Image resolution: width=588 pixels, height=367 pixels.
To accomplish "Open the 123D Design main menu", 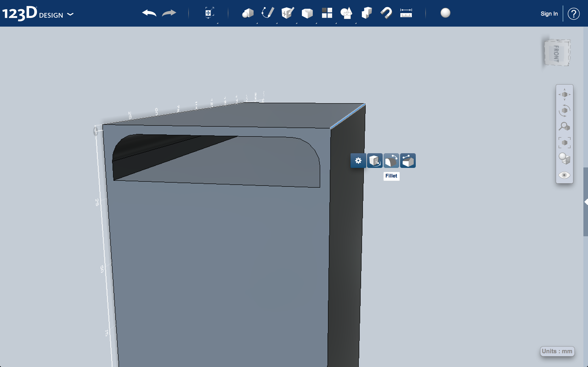I will click(71, 14).
